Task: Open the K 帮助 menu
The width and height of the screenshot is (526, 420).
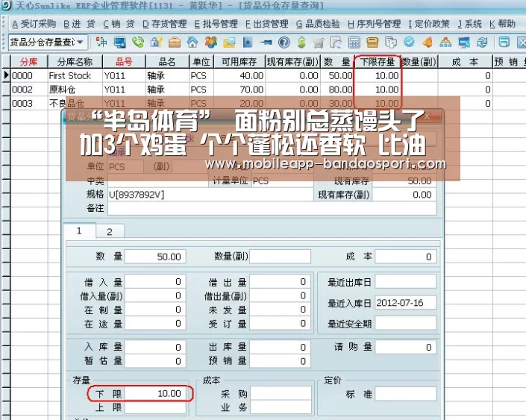Action: tap(502, 24)
